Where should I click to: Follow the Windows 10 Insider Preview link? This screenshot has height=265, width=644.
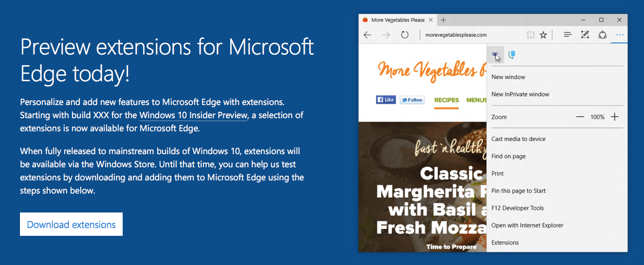coord(194,115)
